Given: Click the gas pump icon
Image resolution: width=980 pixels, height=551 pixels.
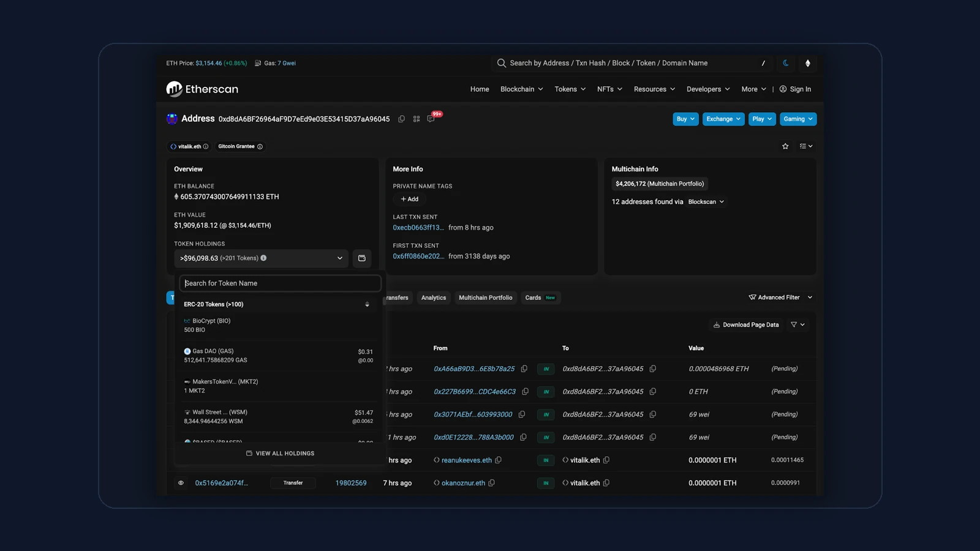Looking at the screenshot, I should (x=258, y=63).
